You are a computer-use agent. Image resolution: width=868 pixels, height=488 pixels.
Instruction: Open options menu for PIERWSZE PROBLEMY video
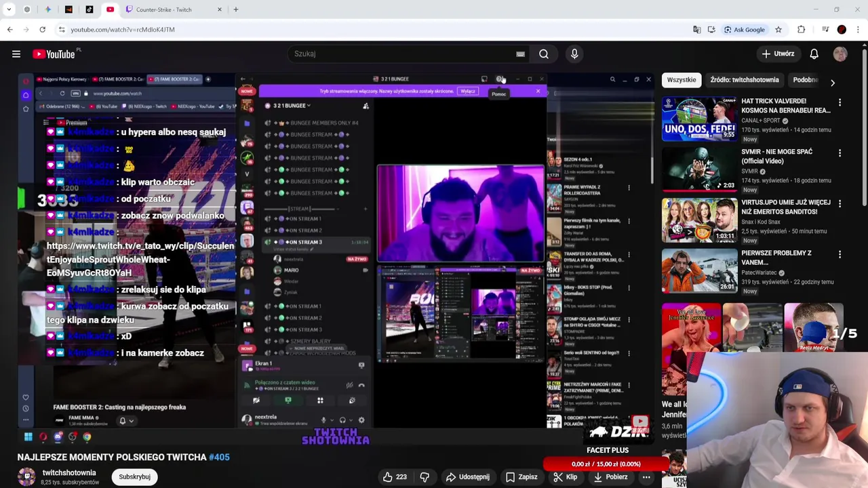[840, 255]
